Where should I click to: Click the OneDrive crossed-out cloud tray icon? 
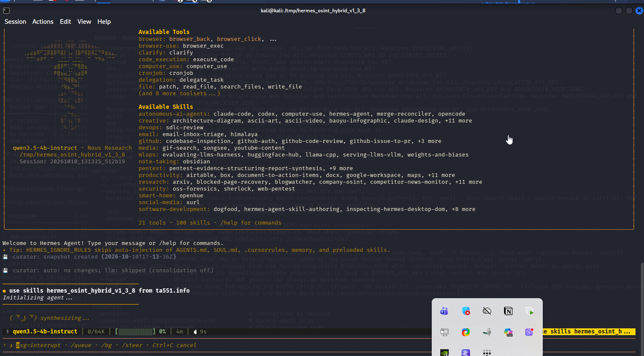[487, 311]
